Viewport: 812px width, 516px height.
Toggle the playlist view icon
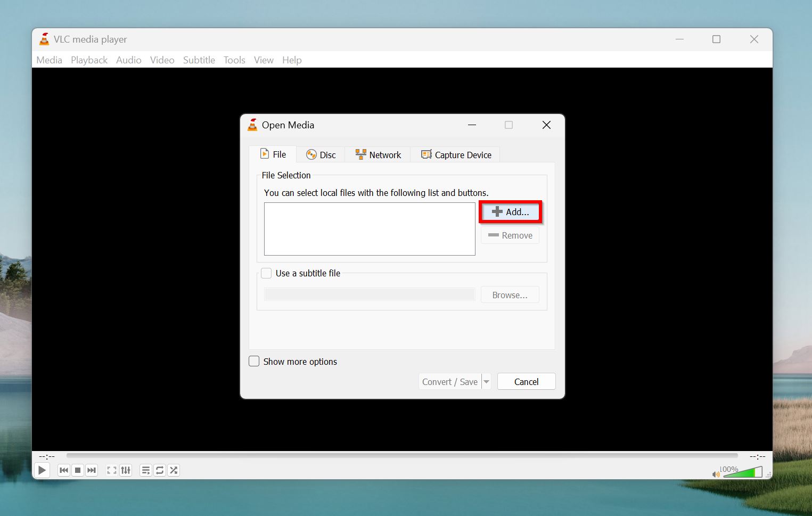(x=146, y=470)
